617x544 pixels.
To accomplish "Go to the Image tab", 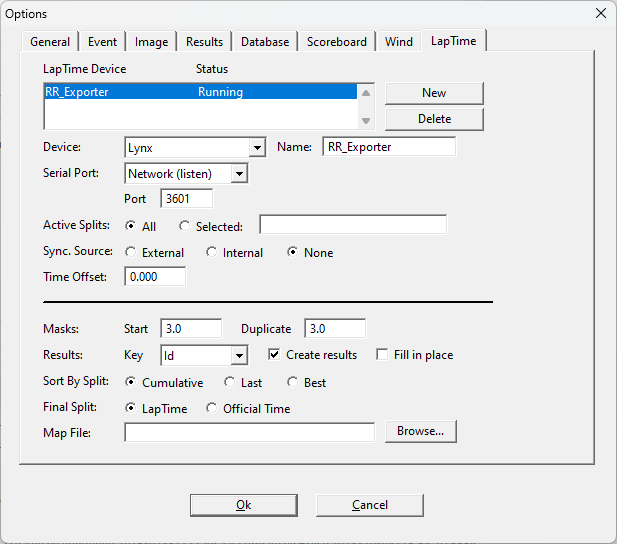I will [x=151, y=42].
